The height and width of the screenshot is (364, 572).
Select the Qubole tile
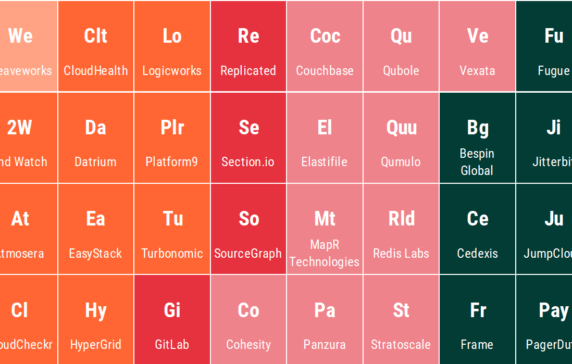click(x=401, y=46)
